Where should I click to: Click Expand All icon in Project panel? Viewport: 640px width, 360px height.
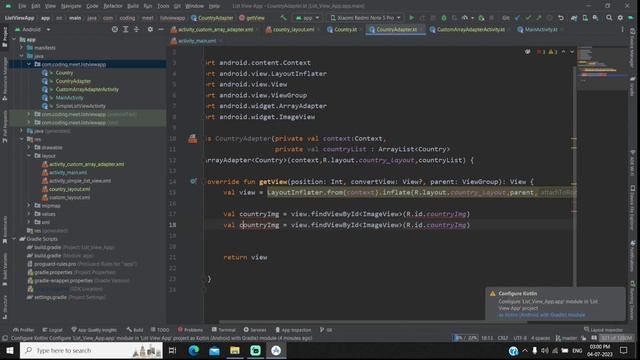pyautogui.click(x=125, y=29)
